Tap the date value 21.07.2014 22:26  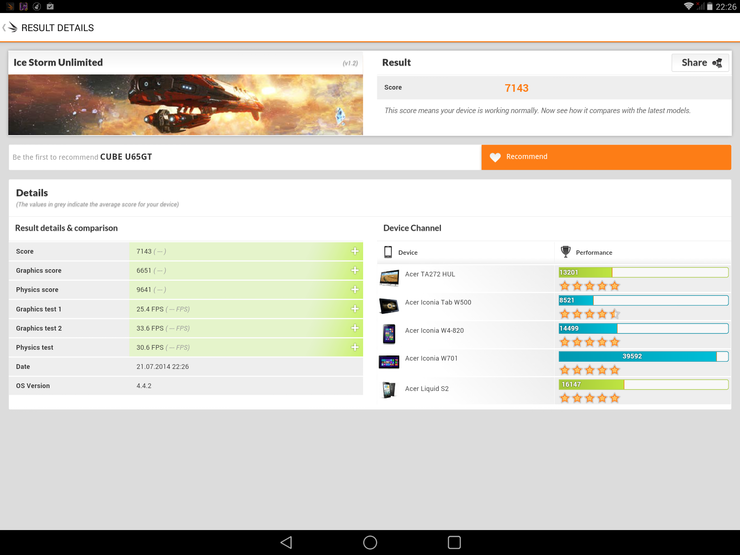click(163, 367)
